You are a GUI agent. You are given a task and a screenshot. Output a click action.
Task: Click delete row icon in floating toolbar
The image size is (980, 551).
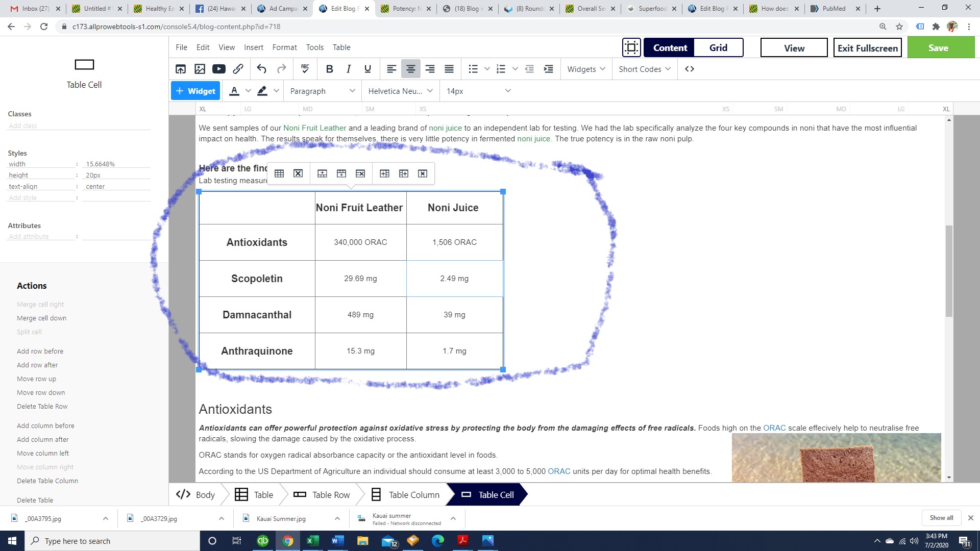pos(360,173)
